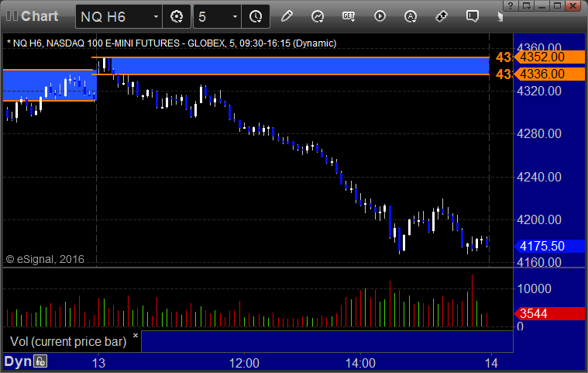
Task: Expand the 5-minute interval dropdown
Action: tap(235, 17)
